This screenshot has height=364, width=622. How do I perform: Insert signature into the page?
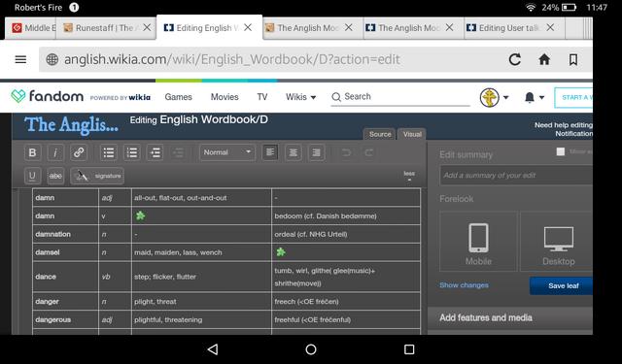[97, 176]
